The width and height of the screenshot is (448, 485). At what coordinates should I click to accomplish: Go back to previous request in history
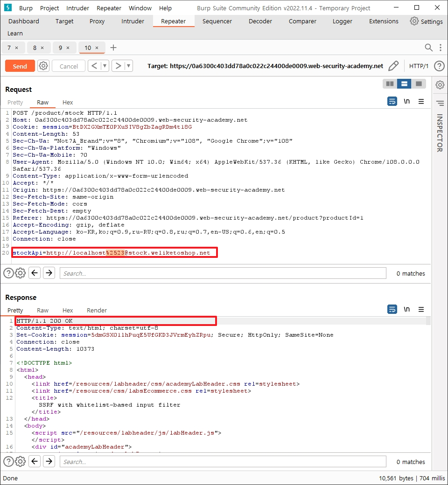pos(94,66)
